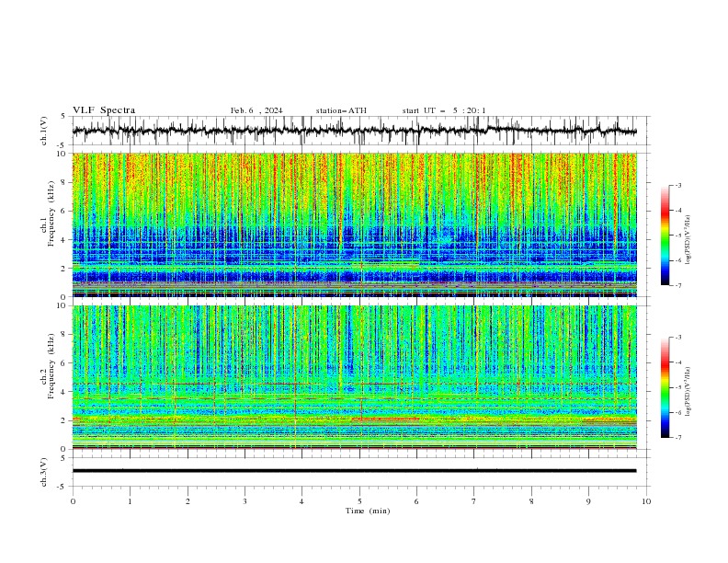Click the "5" tick on the ch.1(V) axis
This screenshot has width=728, height=563.
63,116
